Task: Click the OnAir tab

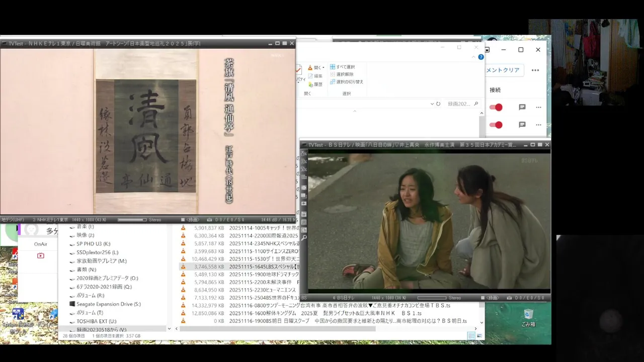Action: click(x=41, y=244)
